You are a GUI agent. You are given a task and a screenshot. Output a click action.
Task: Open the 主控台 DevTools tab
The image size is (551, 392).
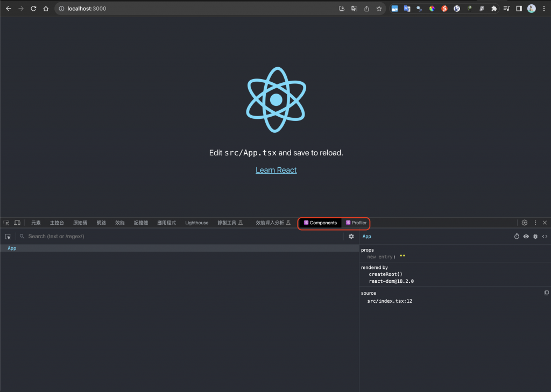[57, 223]
